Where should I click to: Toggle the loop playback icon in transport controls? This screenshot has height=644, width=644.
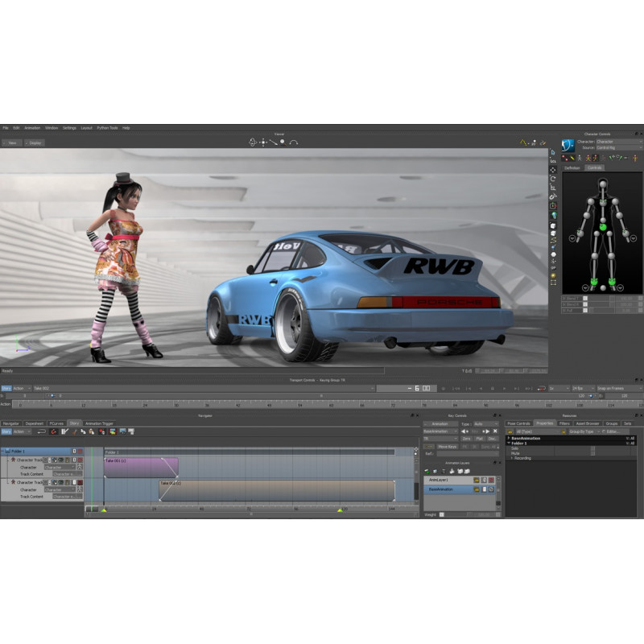coord(541,388)
